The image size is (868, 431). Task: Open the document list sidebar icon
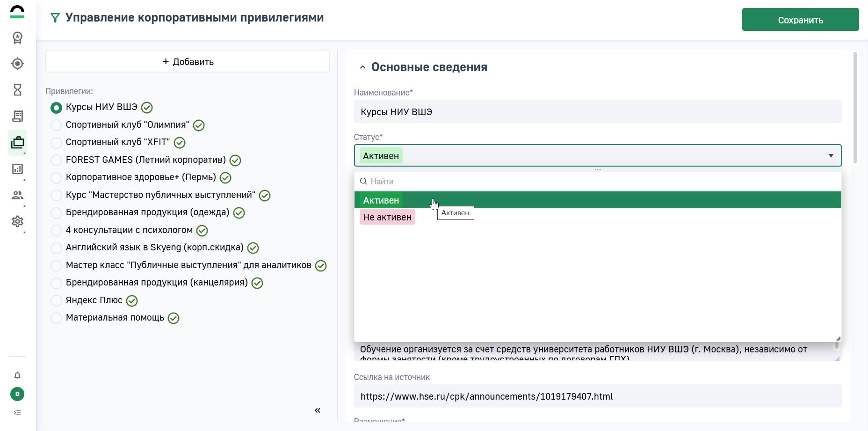tap(17, 116)
